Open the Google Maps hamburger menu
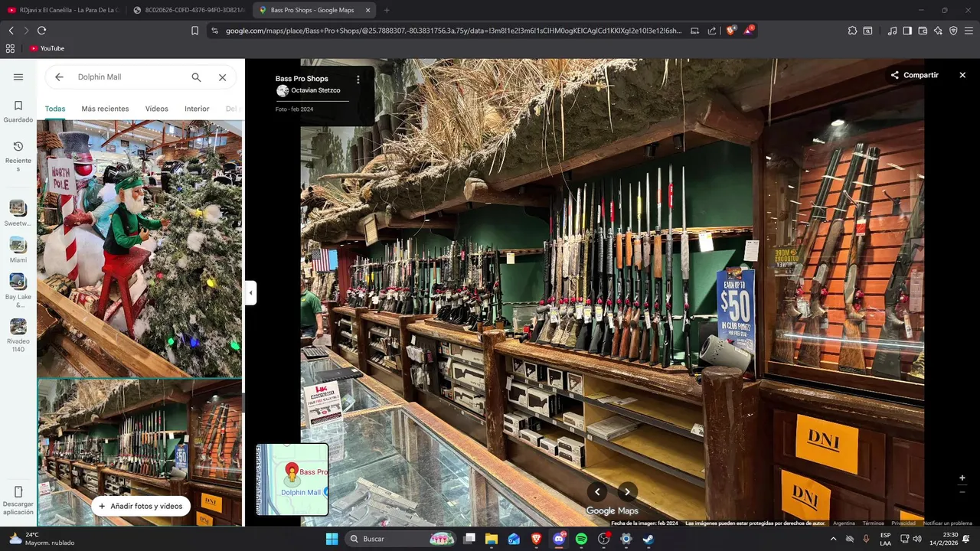 [x=18, y=77]
